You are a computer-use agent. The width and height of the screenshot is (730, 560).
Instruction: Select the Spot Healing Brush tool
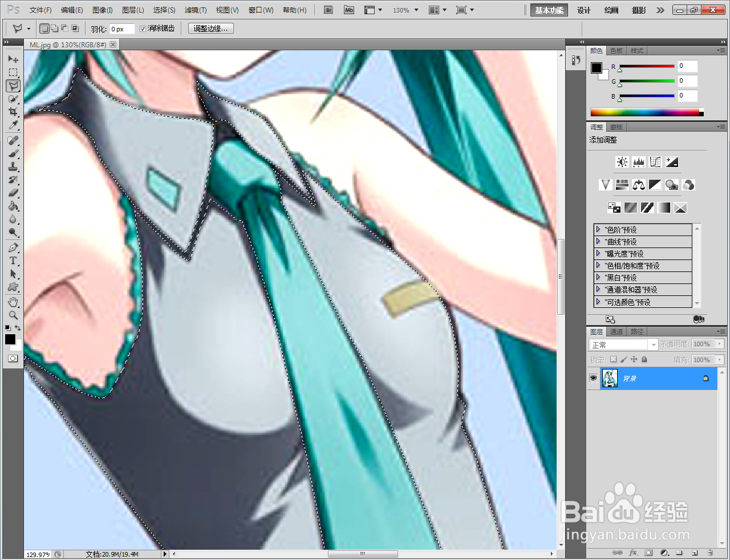tap(13, 140)
